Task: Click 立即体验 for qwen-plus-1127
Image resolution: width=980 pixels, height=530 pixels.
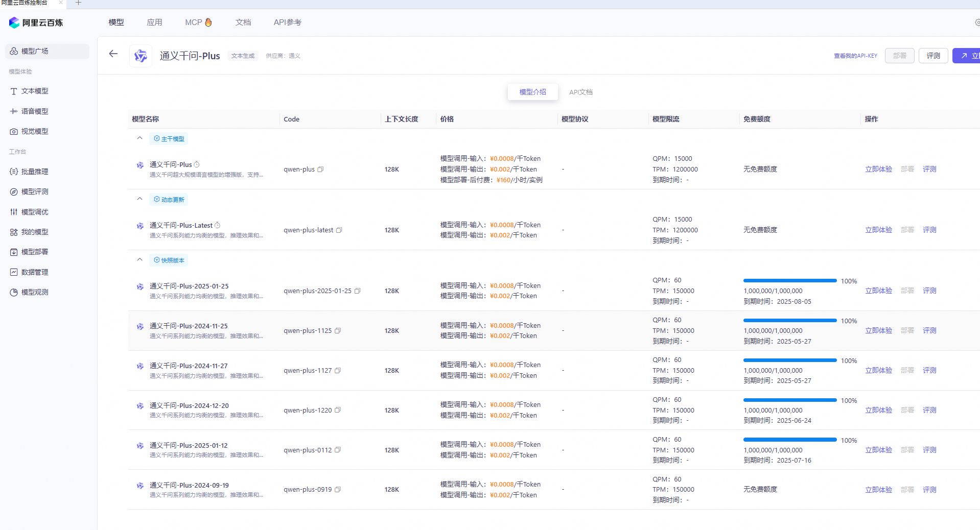Action: (x=878, y=371)
